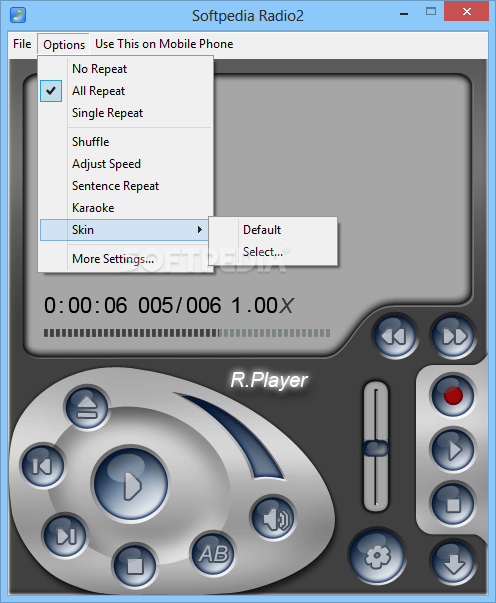Click the small play button below record
The image size is (496, 603).
tap(453, 449)
